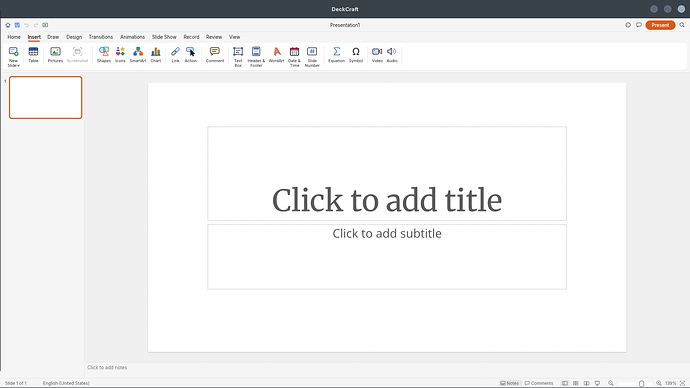Insert Audio
690x388 pixels.
392,55
